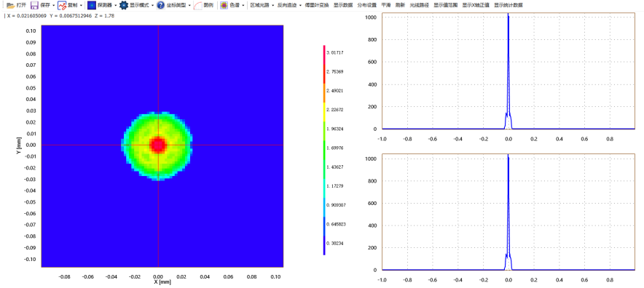The image size is (644, 288).
Task: Click the 探测器 detector icon
Action: point(92,5)
